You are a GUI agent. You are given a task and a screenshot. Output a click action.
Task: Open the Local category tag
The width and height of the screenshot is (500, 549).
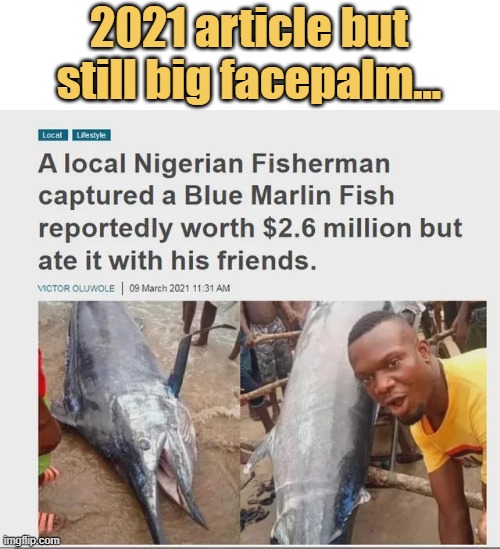(x=53, y=135)
